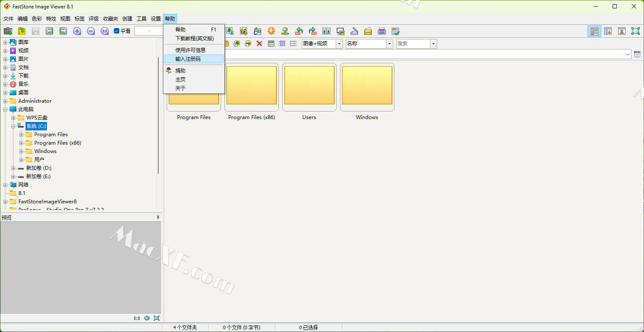Collapse the 系统 (C:) tree node

(13, 126)
